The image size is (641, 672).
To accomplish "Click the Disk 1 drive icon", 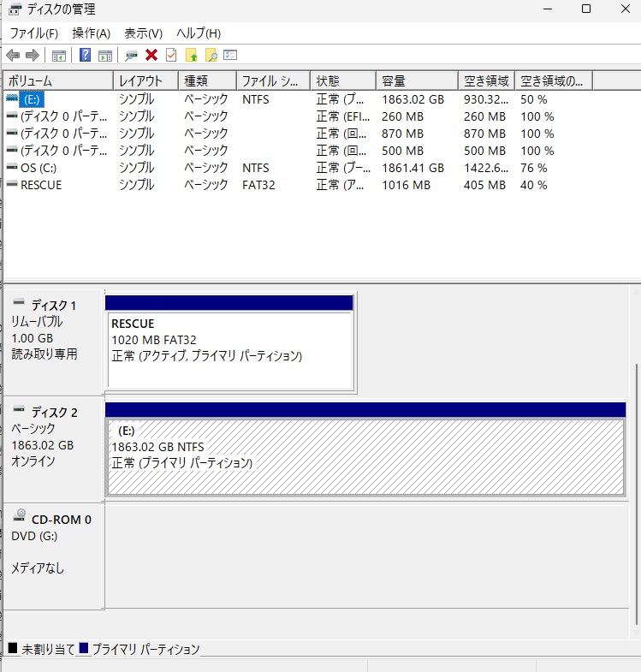I will tap(19, 302).
